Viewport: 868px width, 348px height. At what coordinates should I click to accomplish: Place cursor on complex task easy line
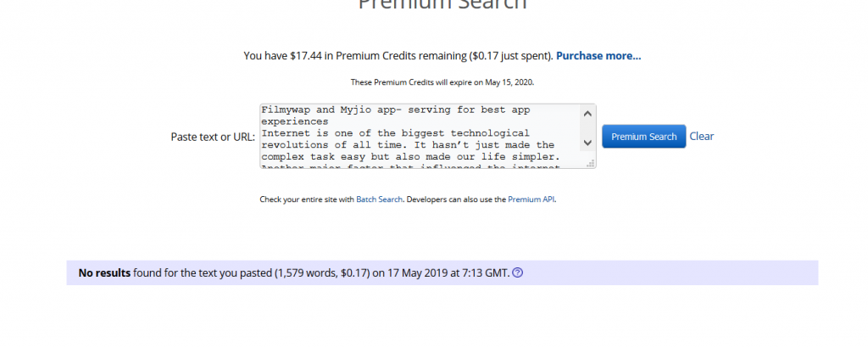(409, 156)
